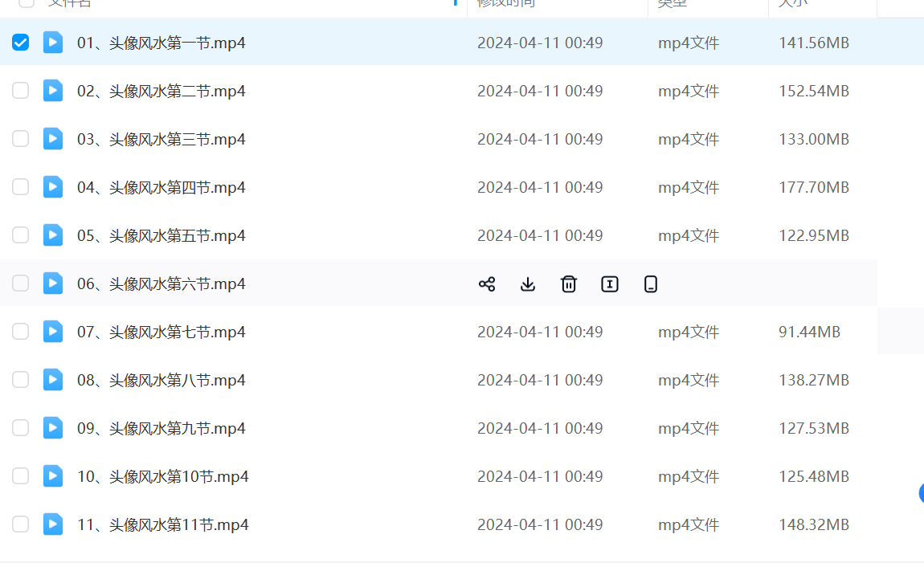Click the 177.70MB size cell
The height and width of the screenshot is (567, 924).
(813, 187)
